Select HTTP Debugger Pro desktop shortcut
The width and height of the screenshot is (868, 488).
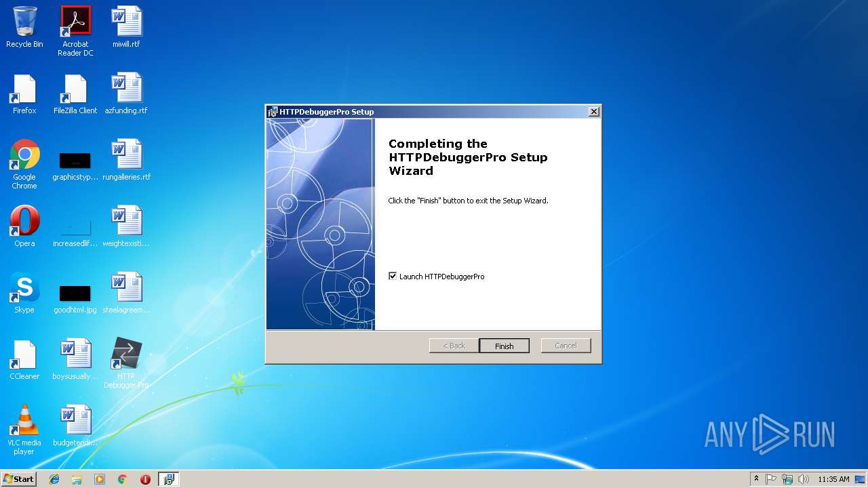coord(126,363)
